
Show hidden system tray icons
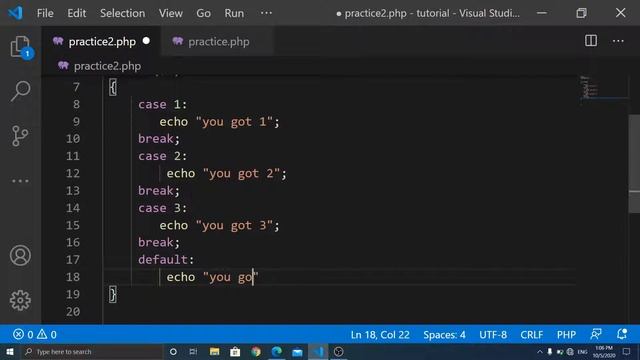540,352
